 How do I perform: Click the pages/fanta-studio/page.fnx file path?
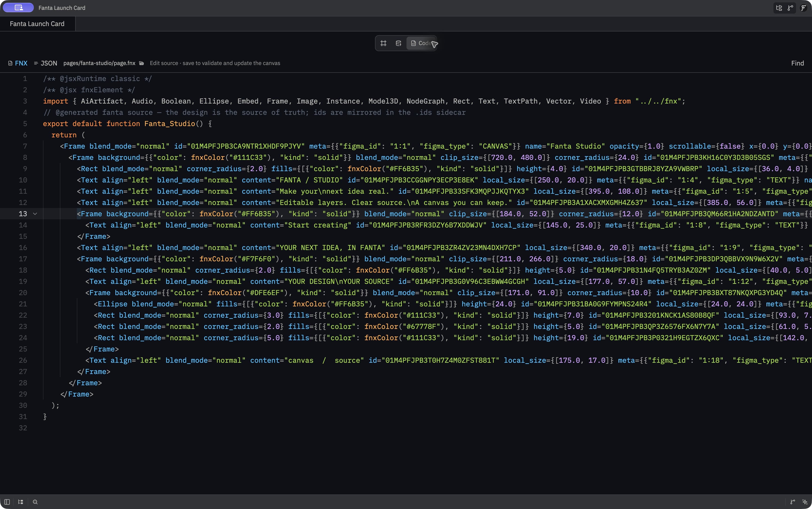click(x=99, y=63)
